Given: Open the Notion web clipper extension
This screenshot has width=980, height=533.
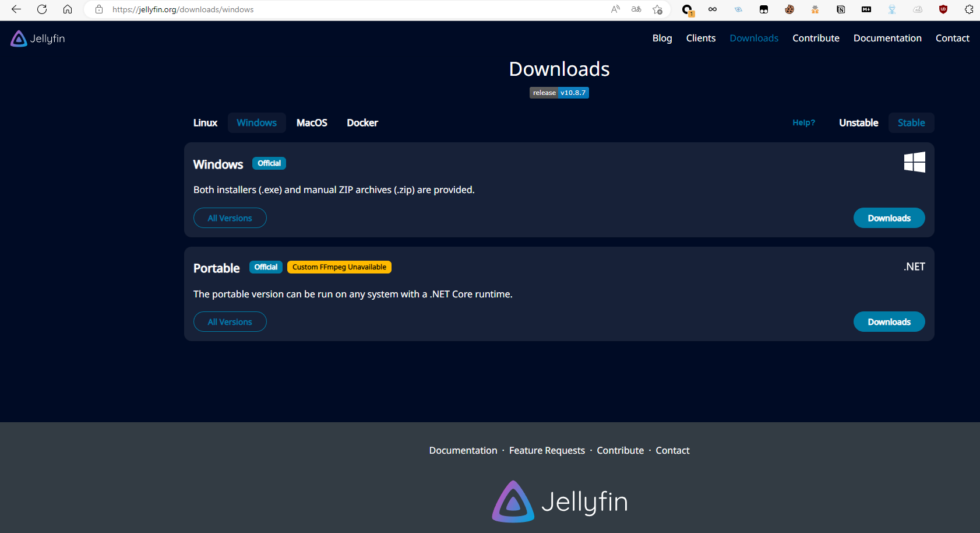Looking at the screenshot, I should pos(841,9).
